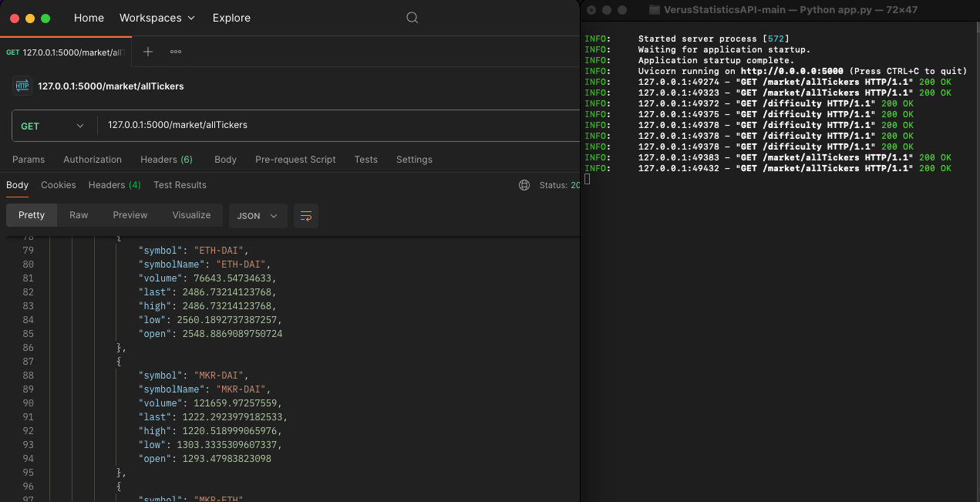Click the "symbolName": "MKR-DAI" line

[x=205, y=389]
